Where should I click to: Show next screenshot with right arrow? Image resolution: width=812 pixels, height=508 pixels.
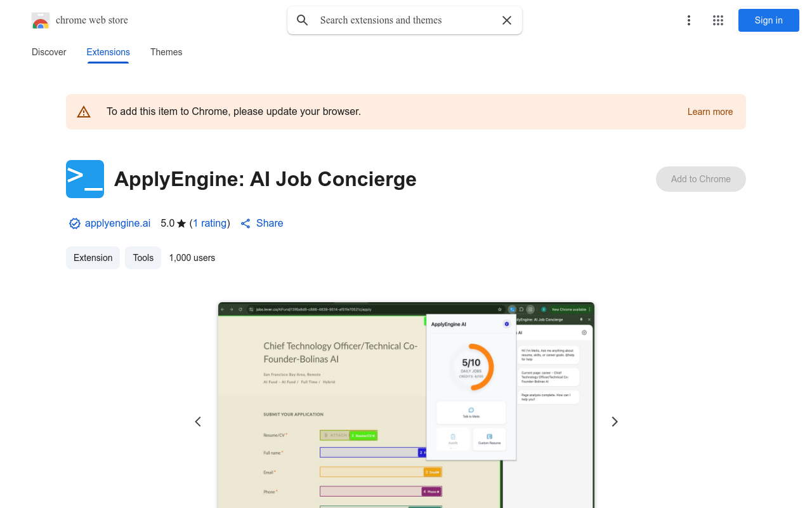(x=614, y=422)
